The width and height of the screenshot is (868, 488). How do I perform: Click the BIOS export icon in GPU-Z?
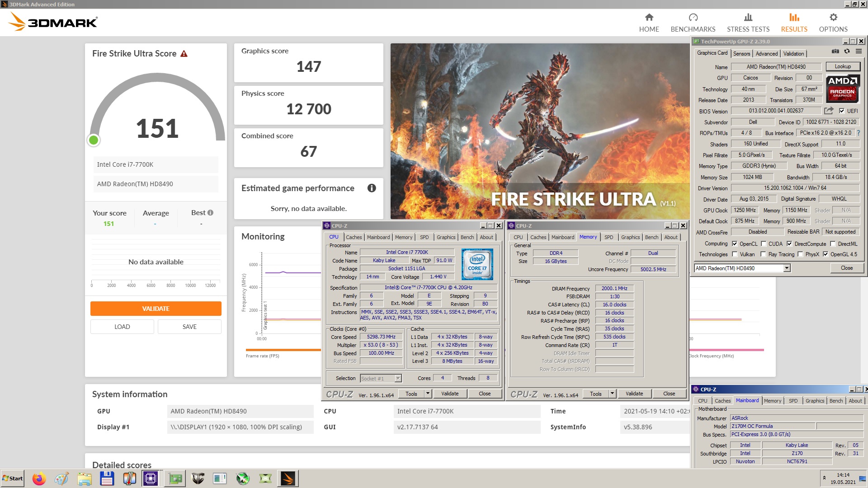[x=829, y=111]
